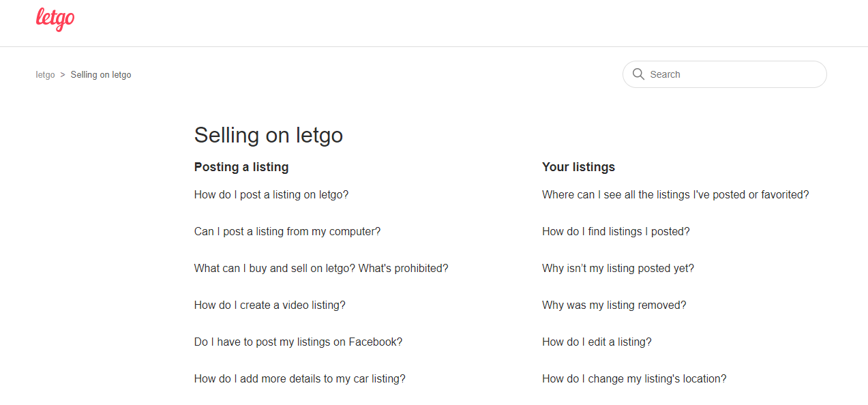Click the Selling on letgo page title

pos(269,135)
